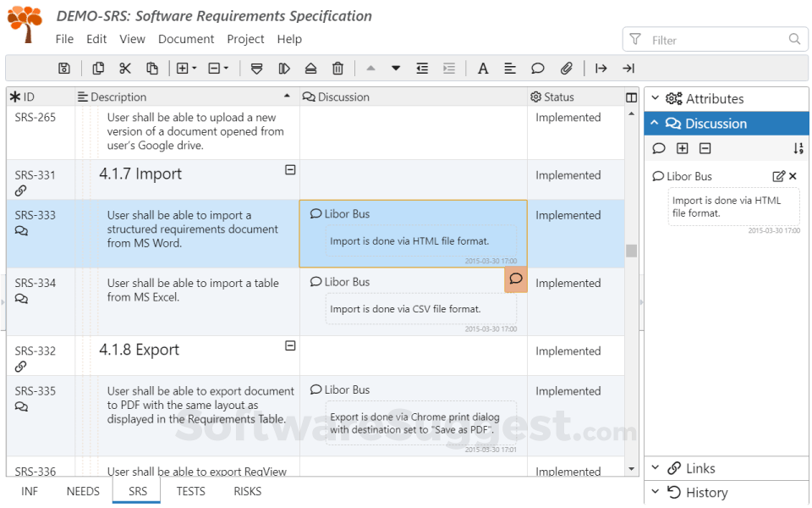This screenshot has width=812, height=508.
Task: Edit the Libor Bus comment in the Discussion panel
Action: tap(778, 176)
